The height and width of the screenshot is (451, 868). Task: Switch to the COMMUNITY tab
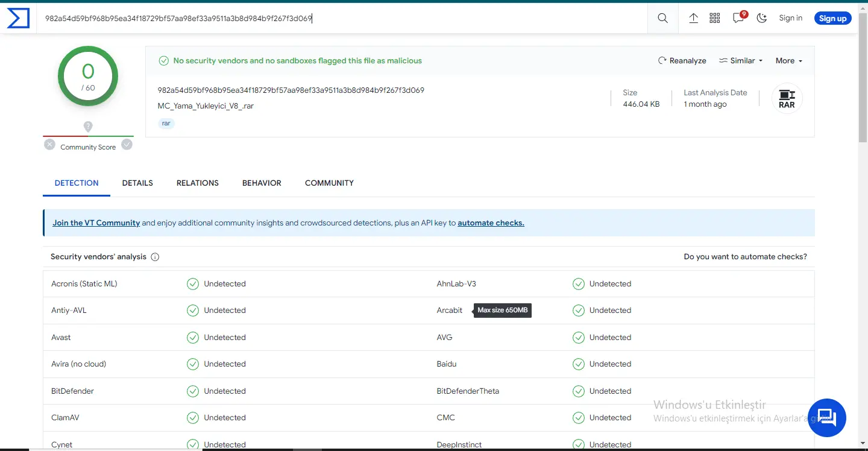click(x=329, y=183)
